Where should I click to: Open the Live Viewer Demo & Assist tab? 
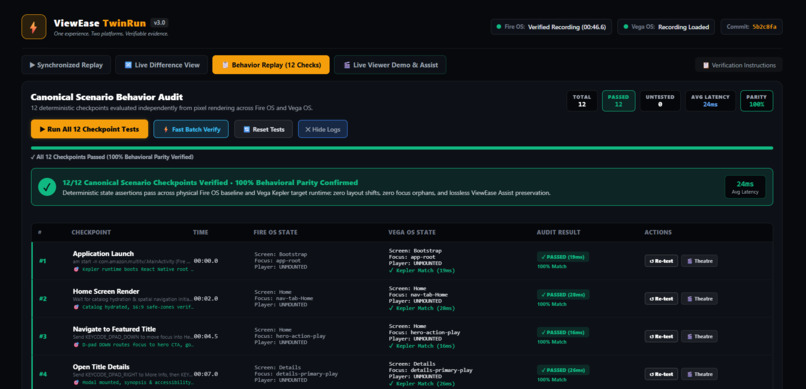(x=390, y=65)
